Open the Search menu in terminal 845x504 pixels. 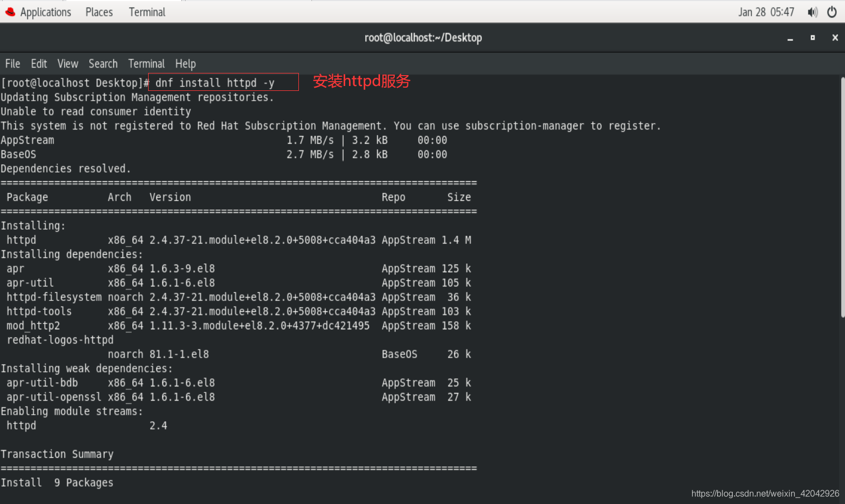[x=103, y=64]
